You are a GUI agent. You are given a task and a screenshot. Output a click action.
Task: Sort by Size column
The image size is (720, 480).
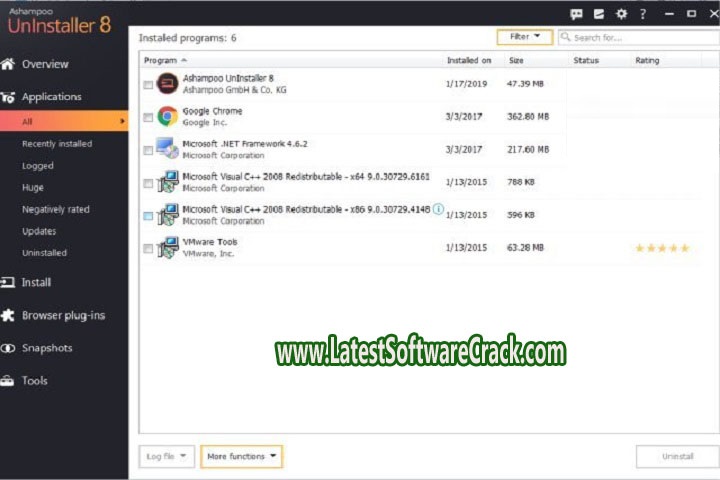tap(516, 60)
